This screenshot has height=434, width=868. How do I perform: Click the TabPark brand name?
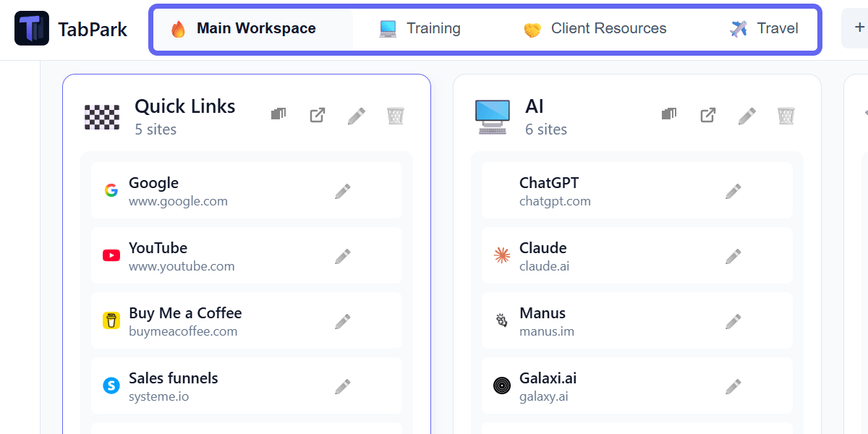point(93,30)
